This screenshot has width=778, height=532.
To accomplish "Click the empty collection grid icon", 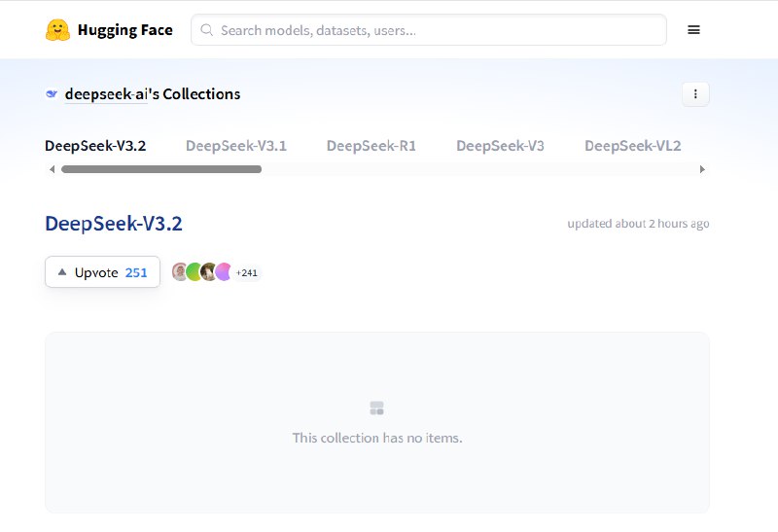I will point(377,408).
